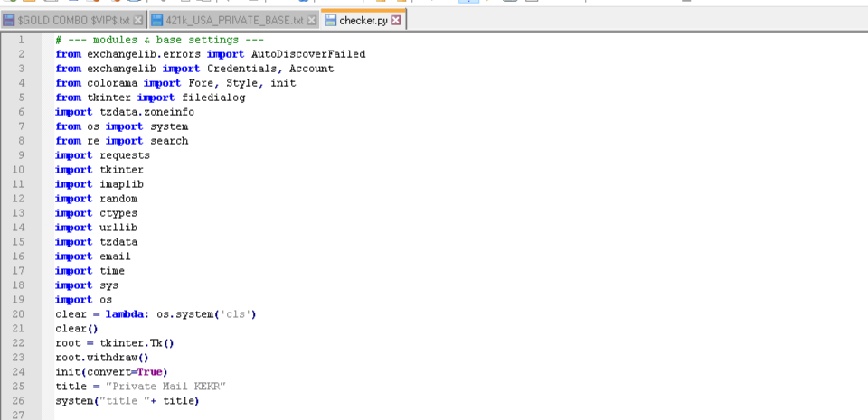Close the $GOLD COMBO $VIP$.txt tab
This screenshot has height=420, width=868.
pyautogui.click(x=137, y=20)
